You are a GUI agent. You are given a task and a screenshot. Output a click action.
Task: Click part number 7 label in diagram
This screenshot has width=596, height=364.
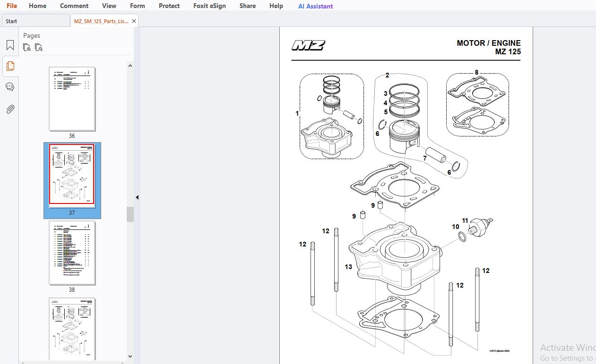(x=425, y=158)
